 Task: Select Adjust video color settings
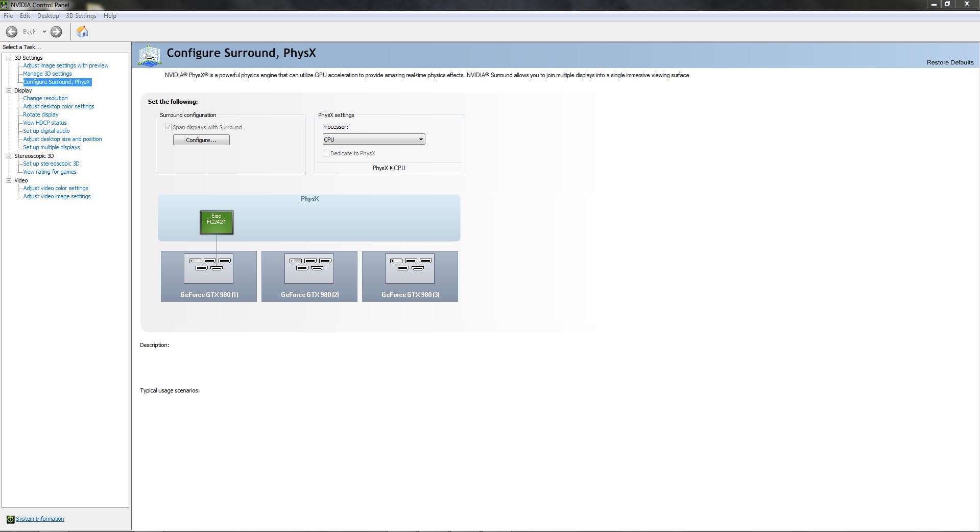coord(56,188)
